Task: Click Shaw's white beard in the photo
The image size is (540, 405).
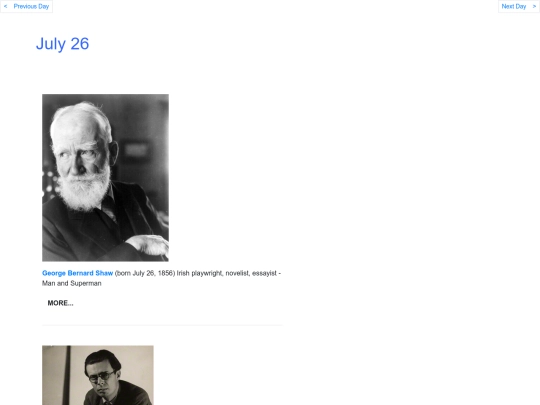Action: [x=84, y=189]
